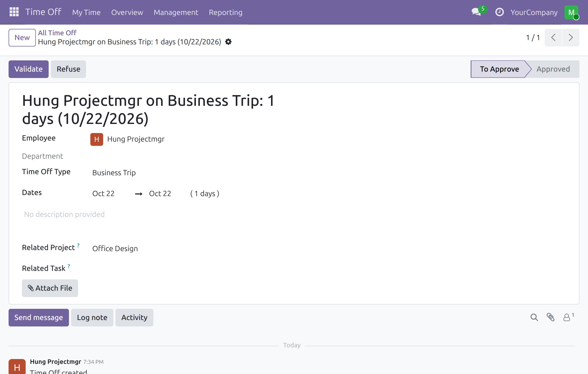Screen dimensions: 588x374
Task: Switch to the Log note tab
Action: (92, 318)
